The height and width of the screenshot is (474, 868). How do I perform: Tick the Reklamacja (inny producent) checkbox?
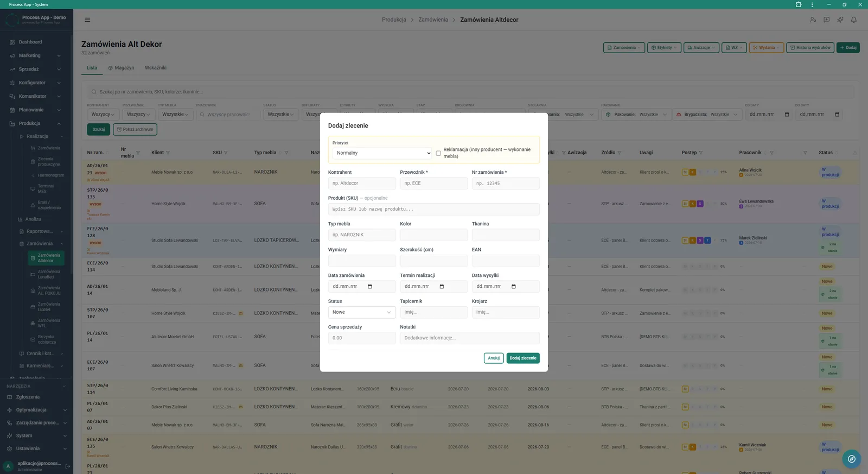[438, 153]
